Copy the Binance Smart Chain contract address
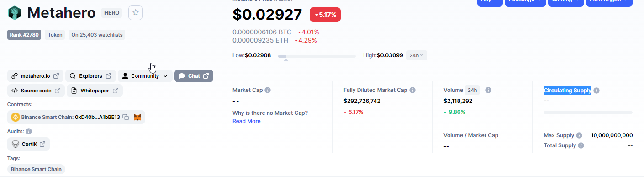The width and height of the screenshot is (644, 177). pos(126,117)
